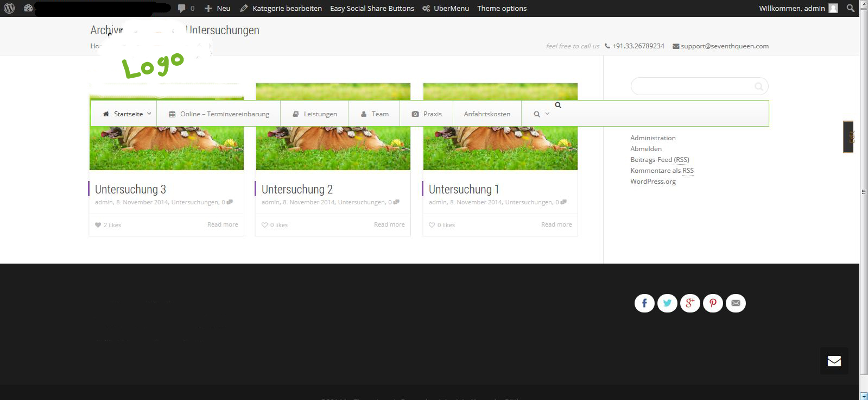Click the Pinterest icon in footer
This screenshot has height=400, width=868.
coord(713,303)
